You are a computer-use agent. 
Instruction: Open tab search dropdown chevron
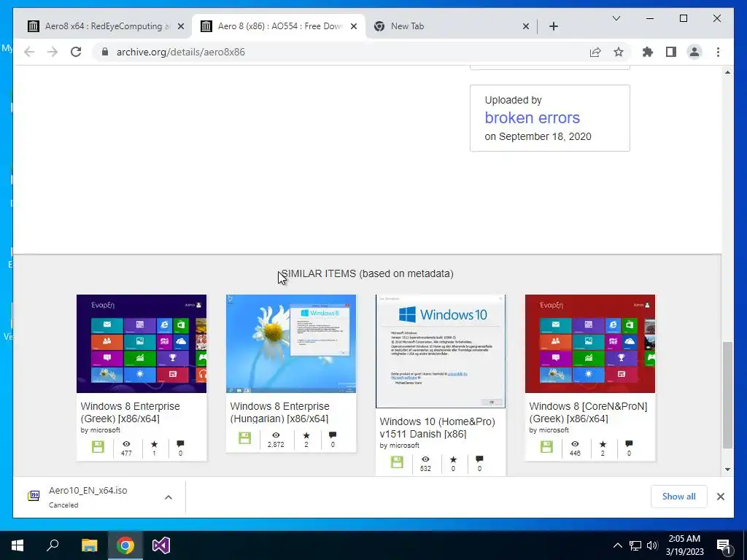click(x=616, y=18)
